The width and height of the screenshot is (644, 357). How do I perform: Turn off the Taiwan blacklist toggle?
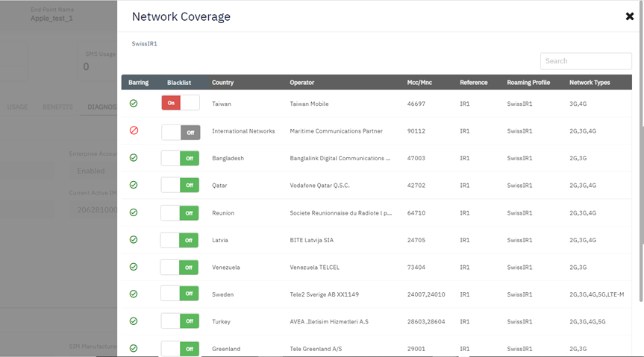[x=180, y=103]
